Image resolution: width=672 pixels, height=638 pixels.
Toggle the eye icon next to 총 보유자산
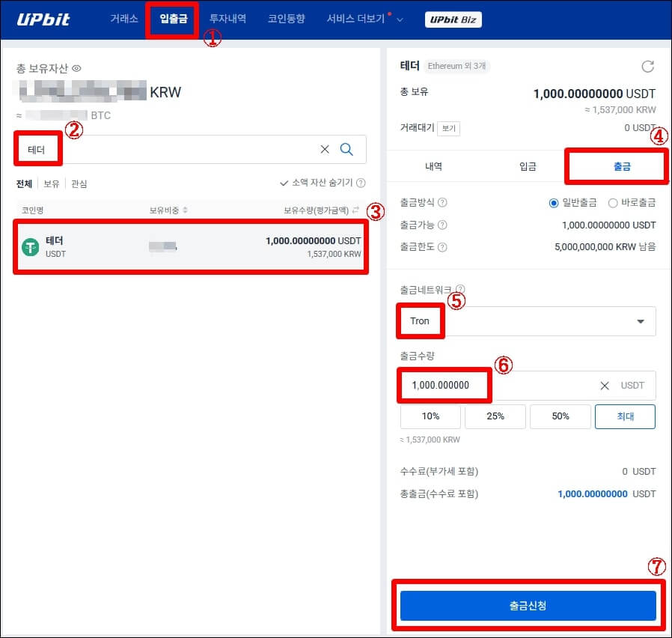point(76,67)
